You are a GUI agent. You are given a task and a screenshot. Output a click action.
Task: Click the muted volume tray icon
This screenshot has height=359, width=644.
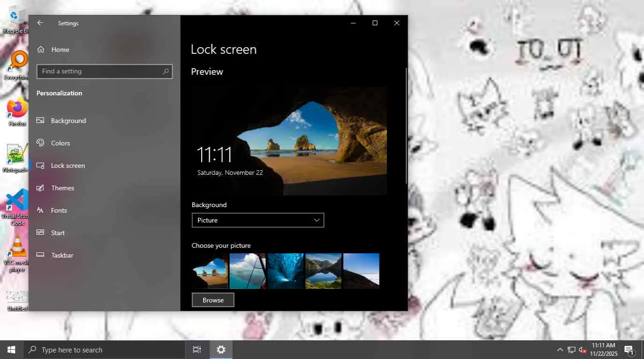click(x=583, y=350)
